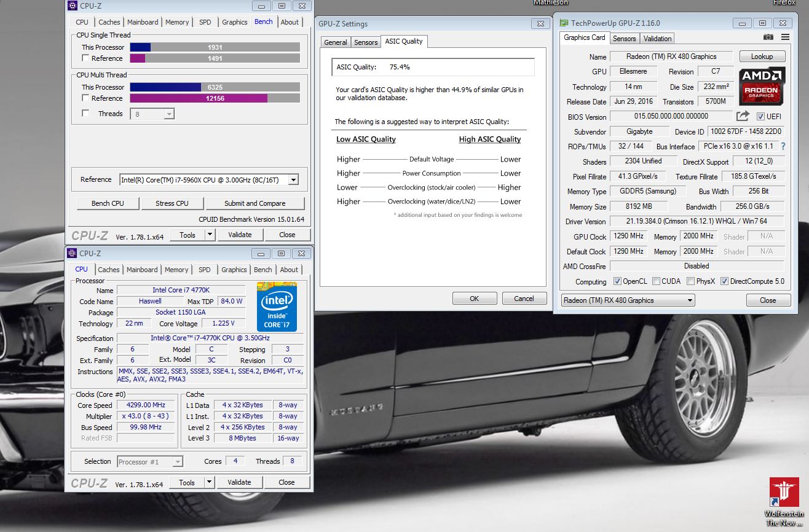Click Validate in bottom CPU-Z window
This screenshot has width=809, height=532.
(x=240, y=483)
